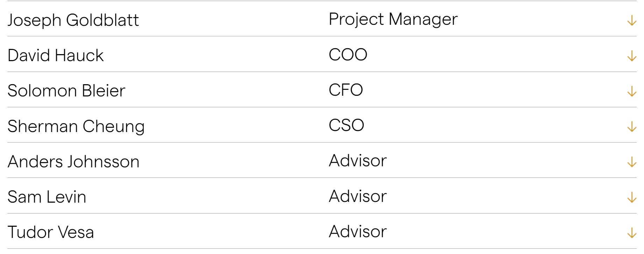This screenshot has width=644, height=254.
Task: Click the gold arrow in Sam Levin's row
Action: [631, 197]
